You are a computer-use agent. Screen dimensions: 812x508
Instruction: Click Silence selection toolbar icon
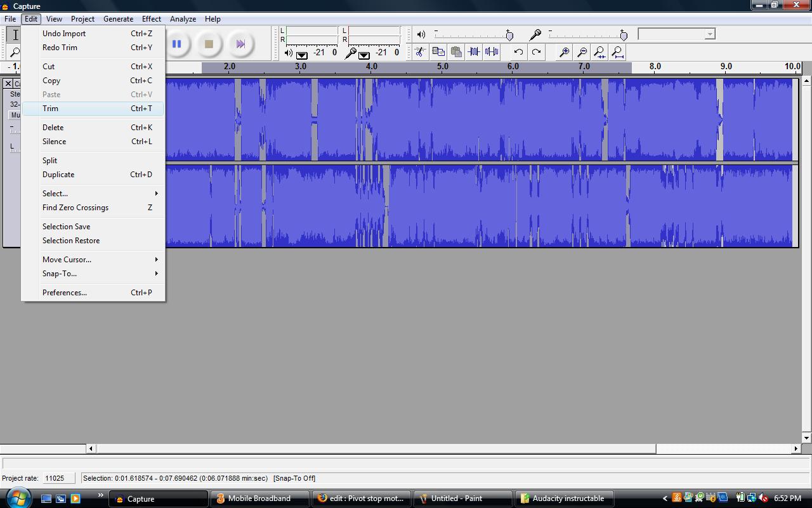point(491,52)
